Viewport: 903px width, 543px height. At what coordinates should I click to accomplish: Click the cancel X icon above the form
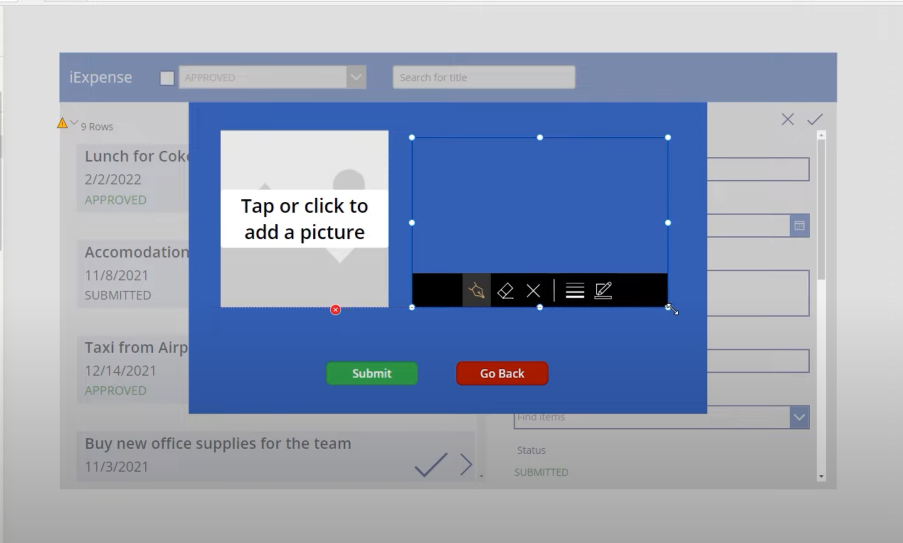coord(787,119)
